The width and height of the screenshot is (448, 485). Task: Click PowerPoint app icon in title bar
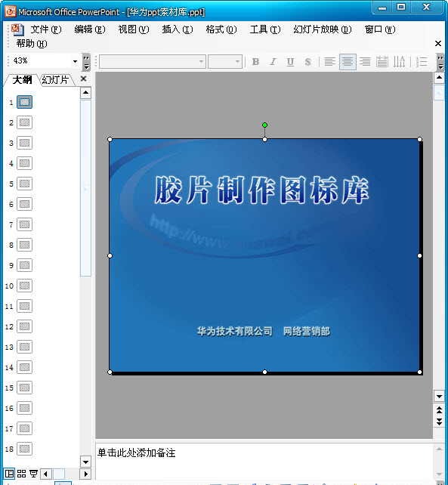click(x=11, y=12)
